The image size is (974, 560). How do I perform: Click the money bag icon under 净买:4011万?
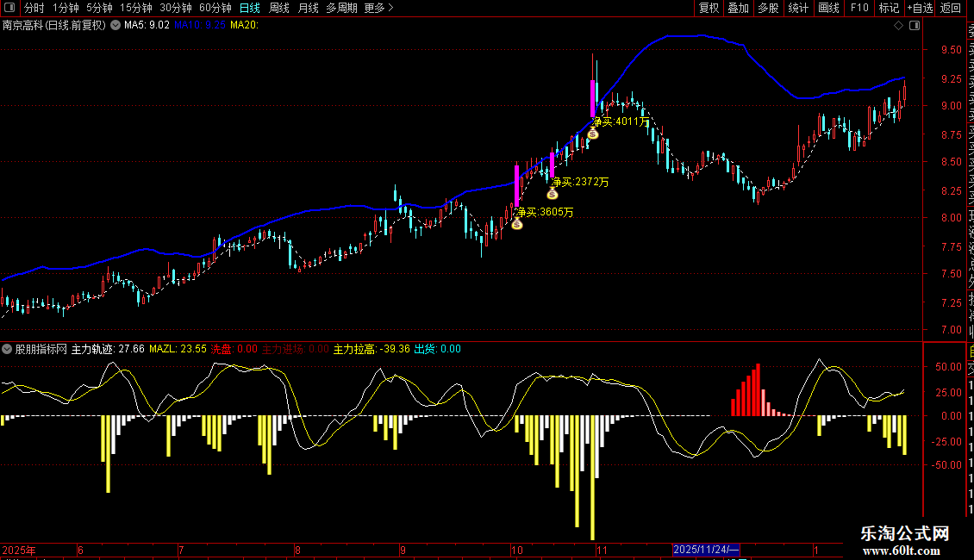593,134
